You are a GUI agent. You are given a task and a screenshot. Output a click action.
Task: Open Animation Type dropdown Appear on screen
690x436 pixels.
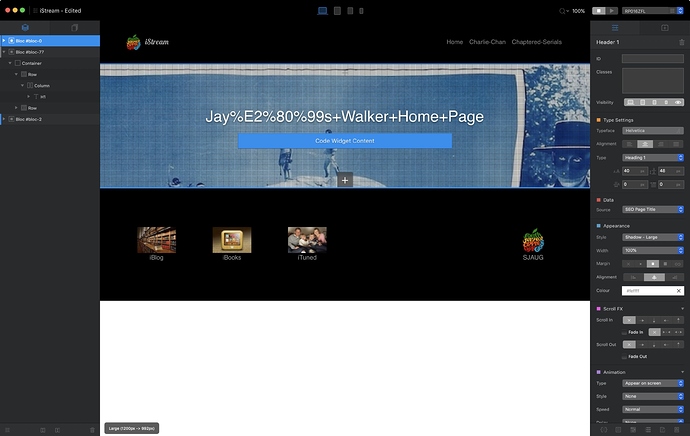653,383
